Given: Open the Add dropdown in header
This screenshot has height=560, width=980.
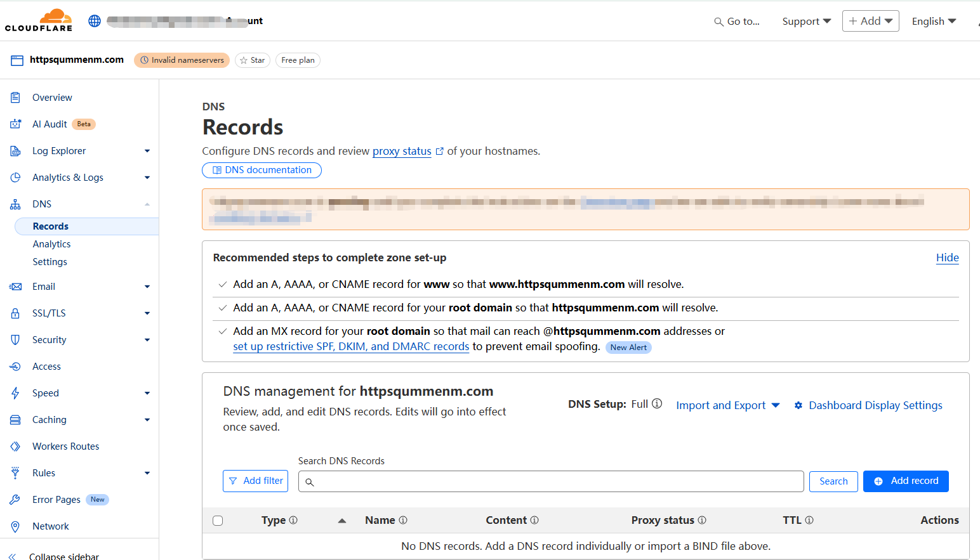Looking at the screenshot, I should pyautogui.click(x=871, y=21).
